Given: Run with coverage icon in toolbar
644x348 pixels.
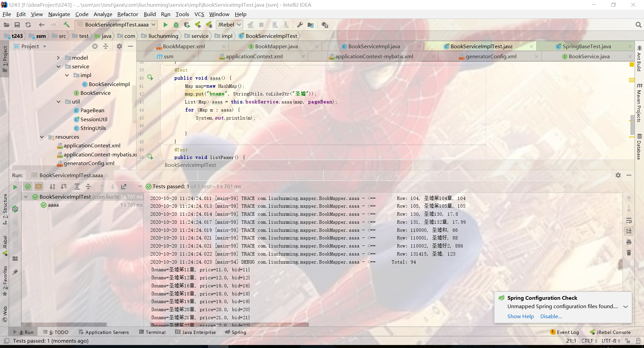Looking at the screenshot, I should point(187,25).
